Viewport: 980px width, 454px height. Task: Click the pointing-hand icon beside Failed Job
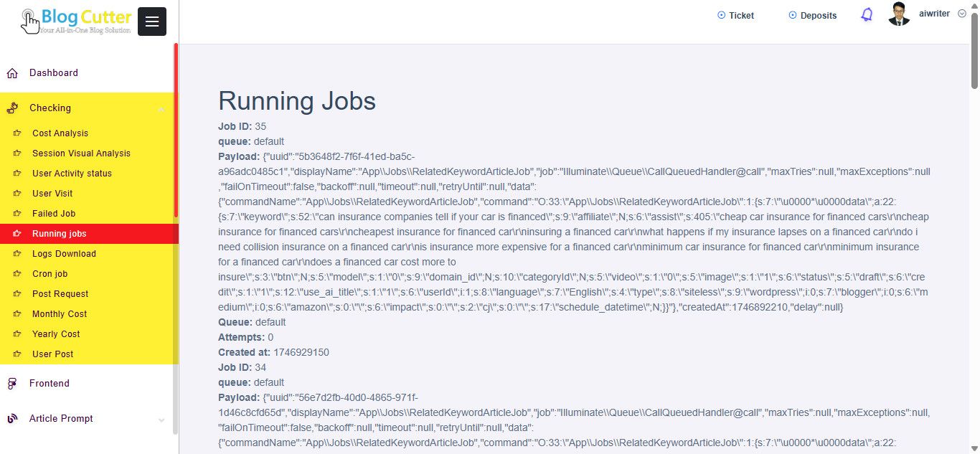[x=17, y=214]
